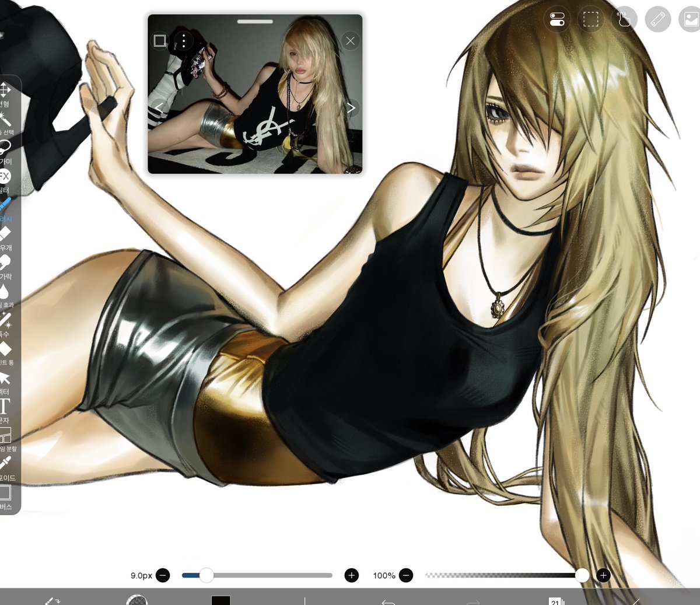Go back to the previous reference photo
The height and width of the screenshot is (605, 700).
point(159,107)
